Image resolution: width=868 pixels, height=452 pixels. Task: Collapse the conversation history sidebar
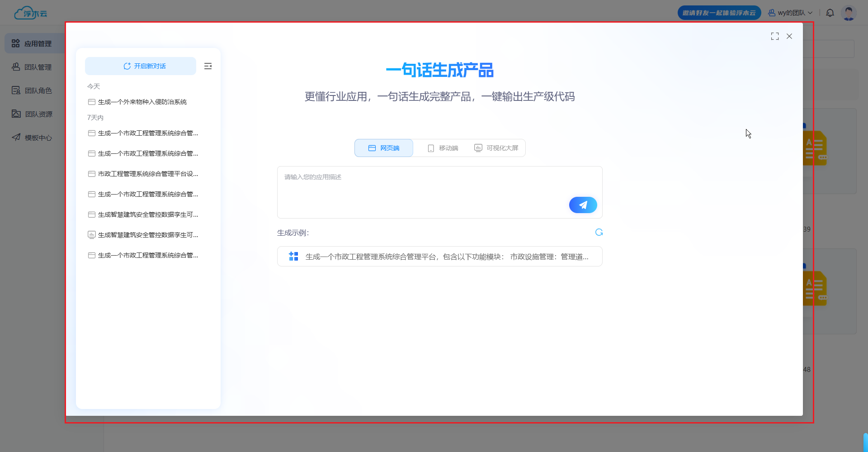208,66
